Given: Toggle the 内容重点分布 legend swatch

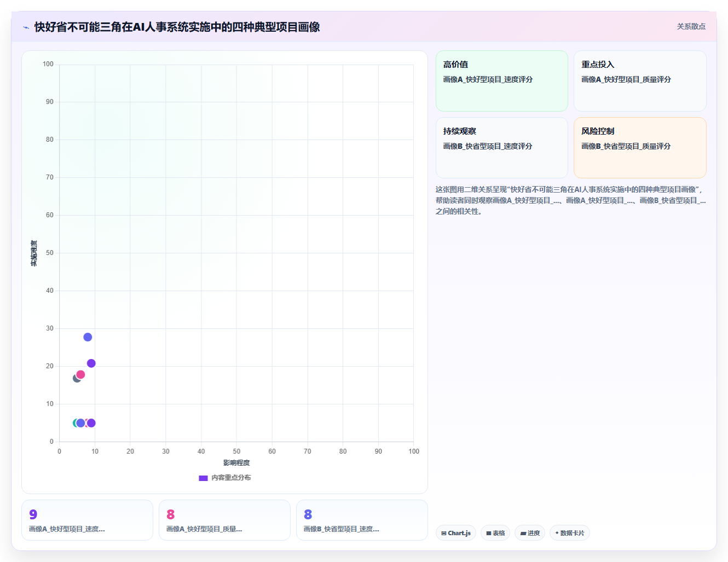Looking at the screenshot, I should coord(203,478).
